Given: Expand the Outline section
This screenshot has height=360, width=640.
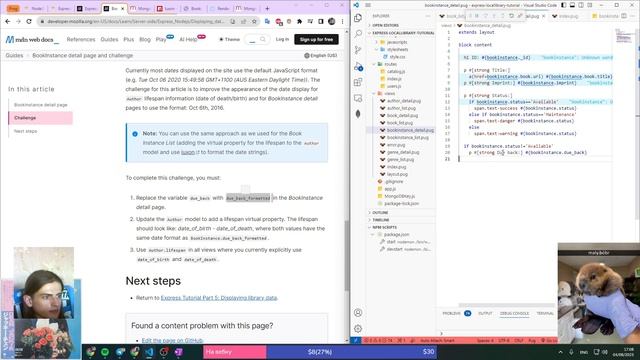Looking at the screenshot, I should pos(380,213).
